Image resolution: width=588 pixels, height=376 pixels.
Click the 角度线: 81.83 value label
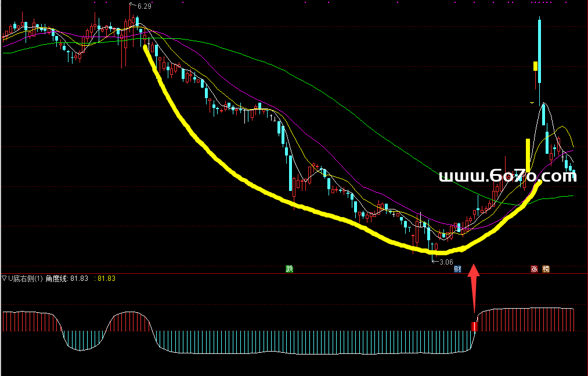pyautogui.click(x=67, y=279)
